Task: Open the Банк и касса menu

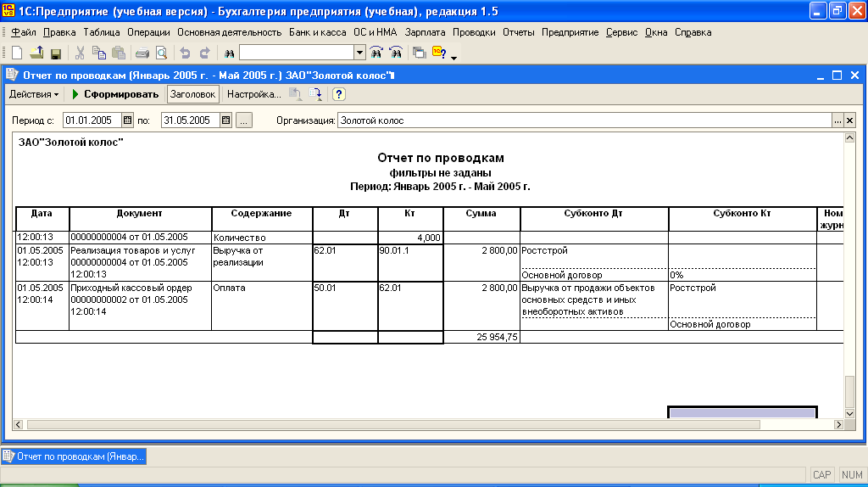Action: pos(318,32)
